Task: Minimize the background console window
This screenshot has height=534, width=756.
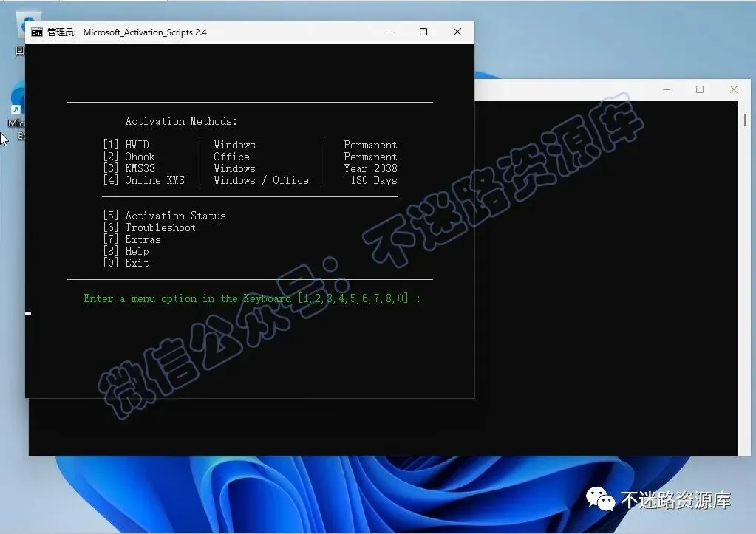Action: pos(667,89)
